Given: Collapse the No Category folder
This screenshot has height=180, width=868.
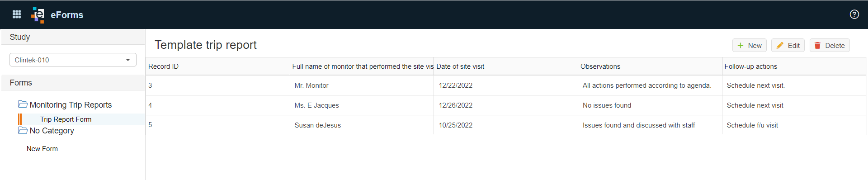Looking at the screenshot, I should click(x=52, y=130).
